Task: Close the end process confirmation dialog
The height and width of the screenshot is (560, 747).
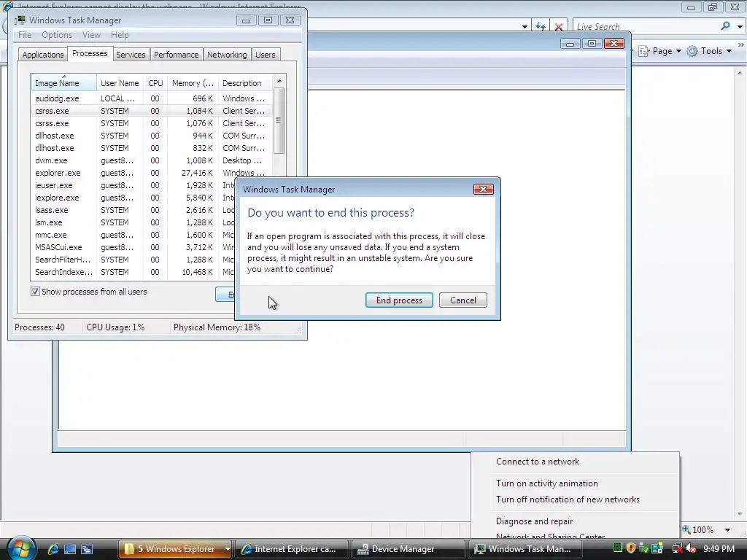Action: coord(483,189)
